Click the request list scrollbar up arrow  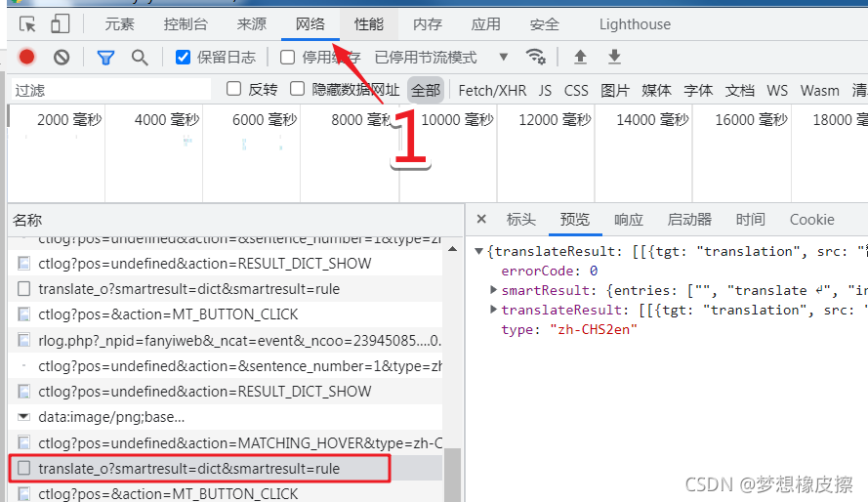(x=452, y=249)
